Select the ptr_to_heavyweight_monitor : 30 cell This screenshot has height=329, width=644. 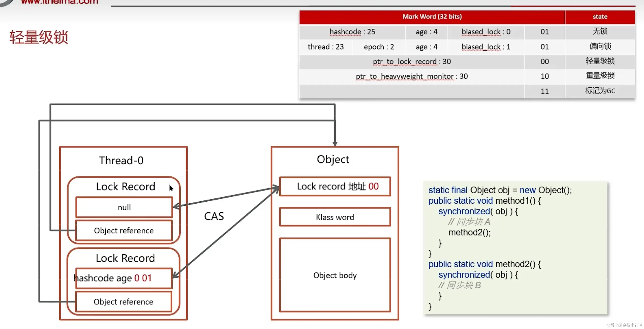pos(412,76)
